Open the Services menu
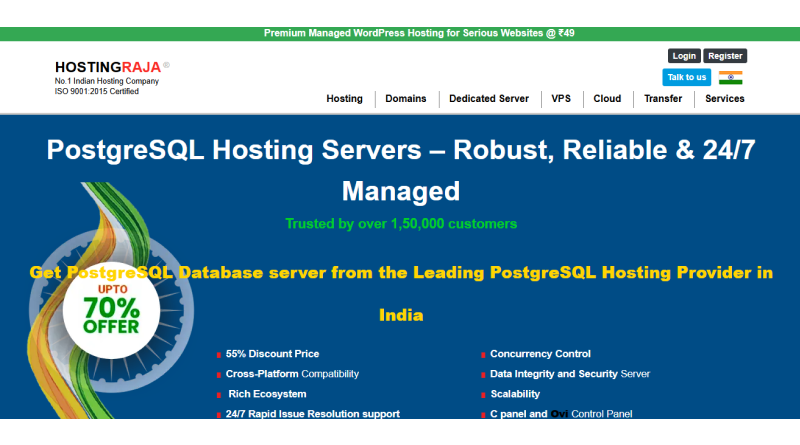Screen dimensions: 800x445 (x=724, y=98)
